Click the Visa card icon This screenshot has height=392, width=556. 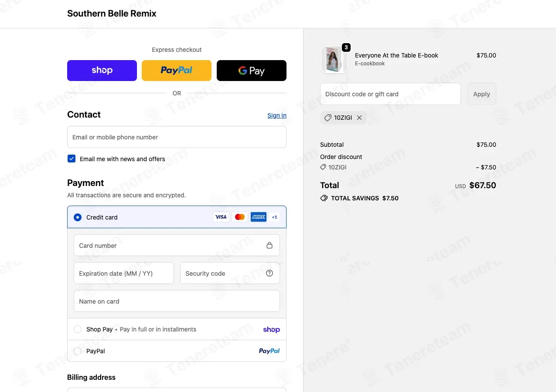[221, 217]
